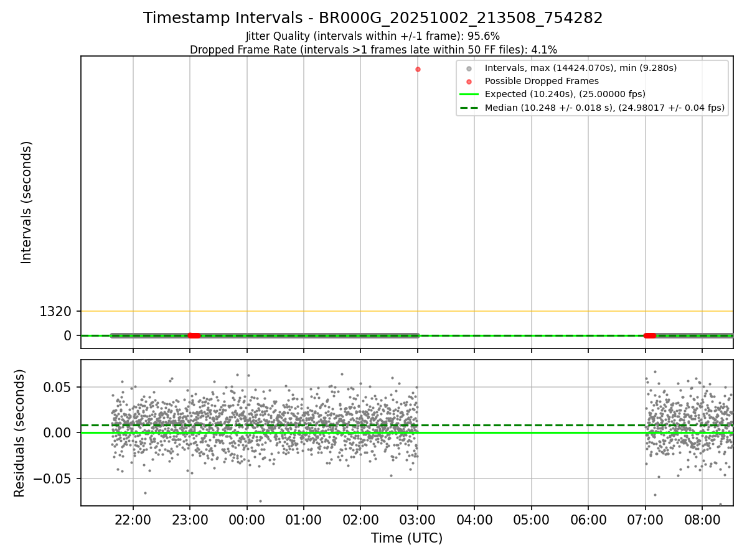Click the gray circle marker in the legend
The width and height of the screenshot is (747, 560).
(469, 68)
